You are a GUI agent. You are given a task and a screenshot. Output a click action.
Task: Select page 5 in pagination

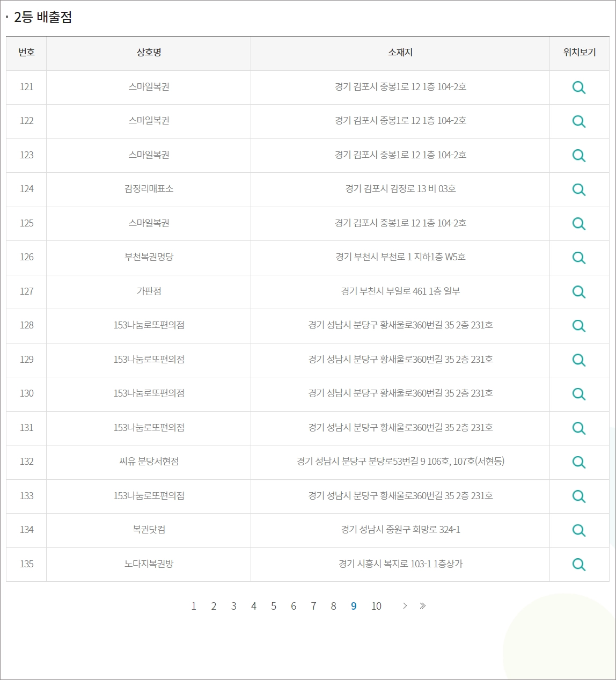point(274,606)
